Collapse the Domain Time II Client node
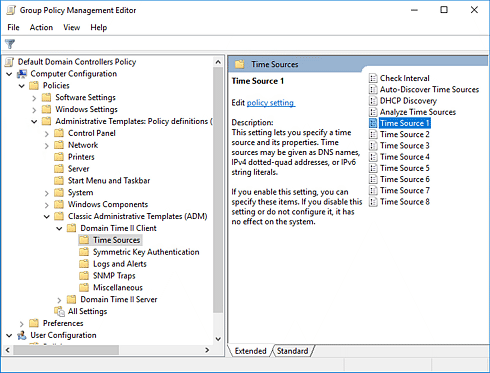The image size is (490, 373). coord(59,229)
